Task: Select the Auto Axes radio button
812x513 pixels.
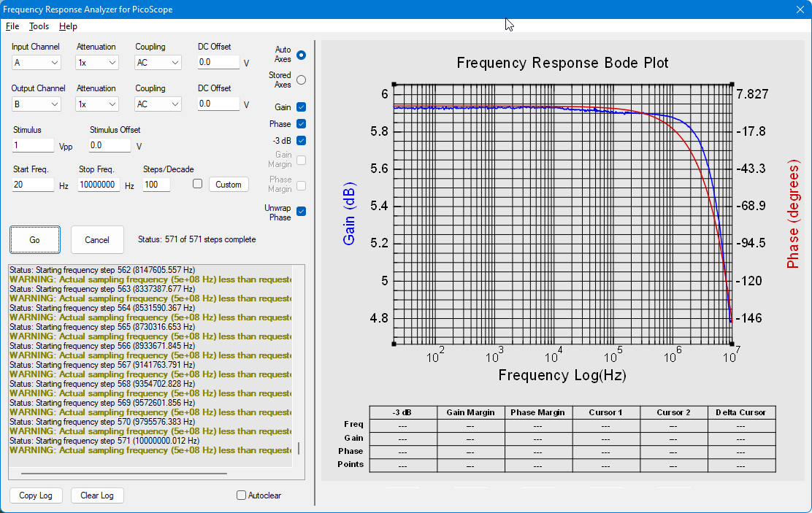Action: pos(301,55)
